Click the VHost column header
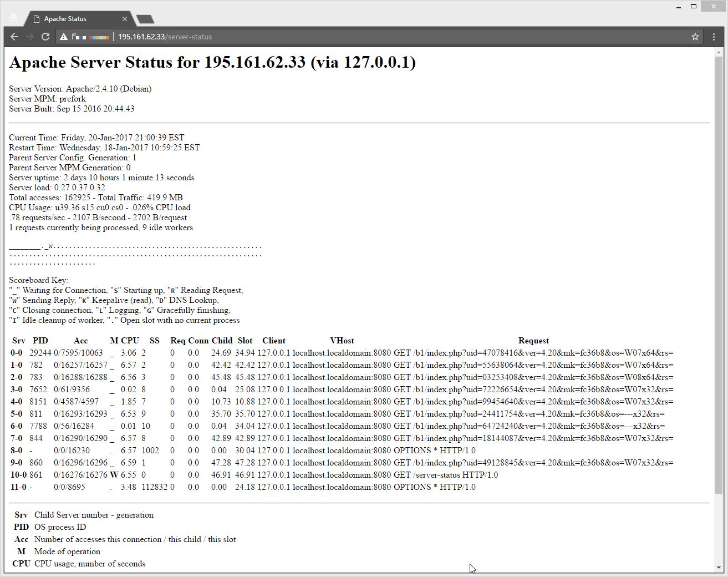728x577 pixels. (342, 341)
